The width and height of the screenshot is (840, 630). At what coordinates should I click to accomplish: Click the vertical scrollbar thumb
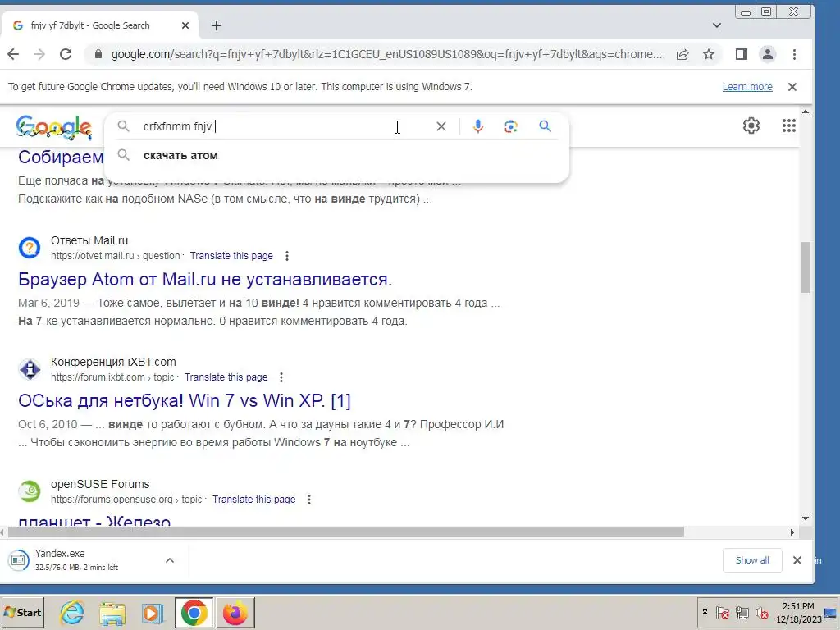click(x=806, y=267)
